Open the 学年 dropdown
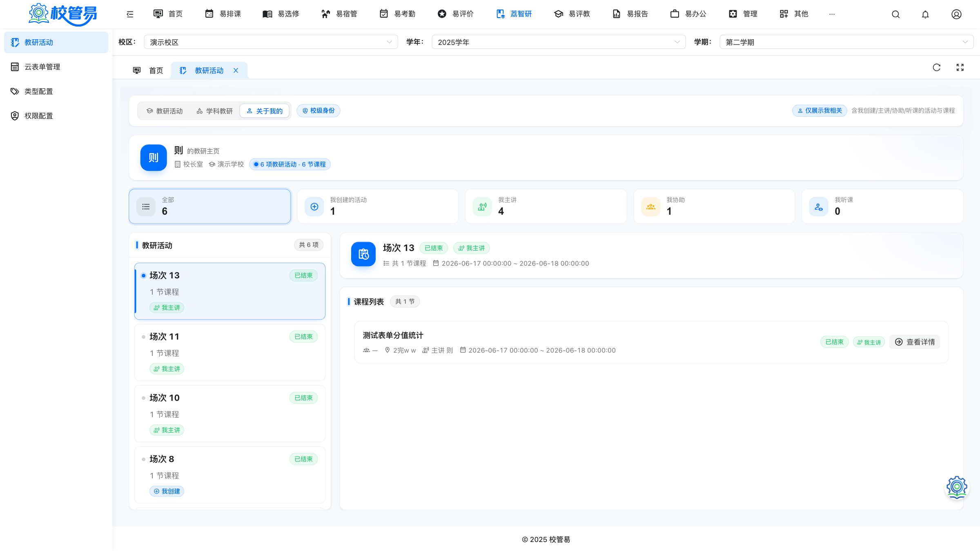Image resolution: width=980 pixels, height=551 pixels. [x=559, y=42]
